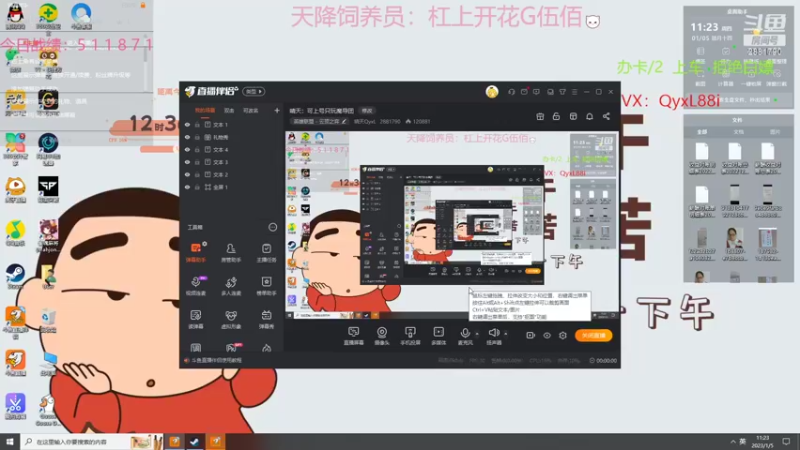Open the tool right of 多人连麦

click(266, 286)
